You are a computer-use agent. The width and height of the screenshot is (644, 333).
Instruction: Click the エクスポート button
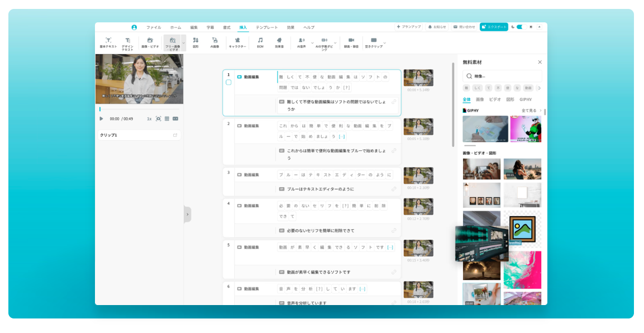tap(494, 27)
